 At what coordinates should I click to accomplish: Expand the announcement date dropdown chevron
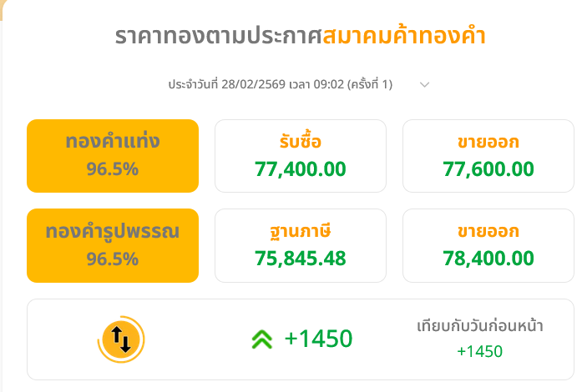pos(424,84)
